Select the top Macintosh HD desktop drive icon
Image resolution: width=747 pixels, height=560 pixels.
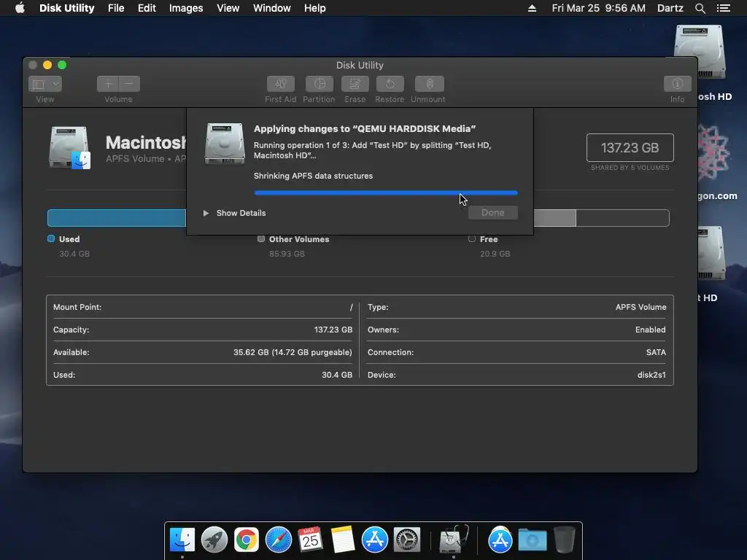[x=700, y=52]
